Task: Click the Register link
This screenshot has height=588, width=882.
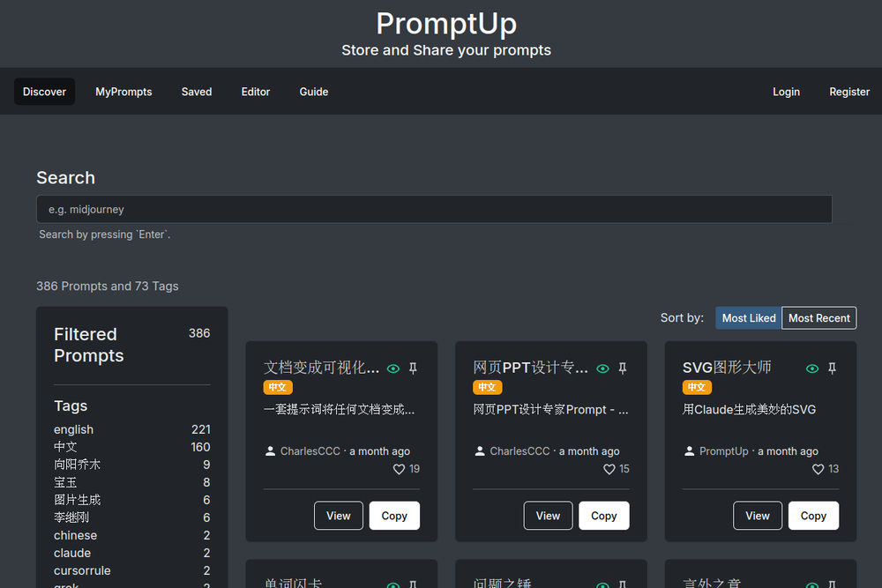Action: point(848,92)
